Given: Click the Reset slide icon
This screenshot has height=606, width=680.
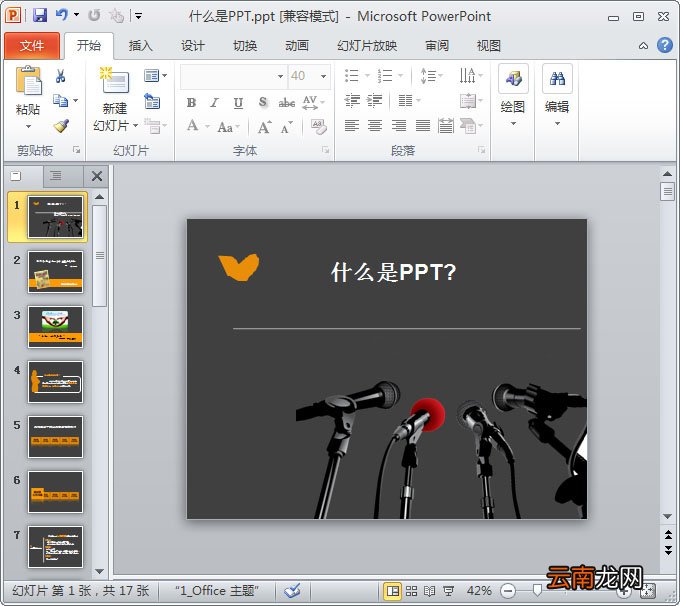Looking at the screenshot, I should (x=152, y=102).
